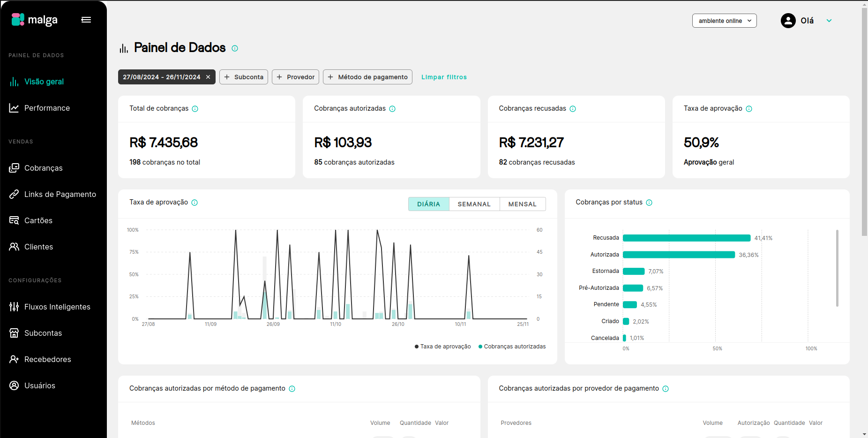Click the Cartões card icon
Viewport: 868px width, 438px height.
[x=14, y=220]
